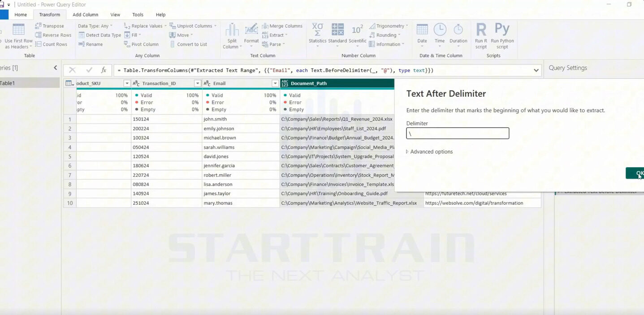Click Merge Columns

282,26
